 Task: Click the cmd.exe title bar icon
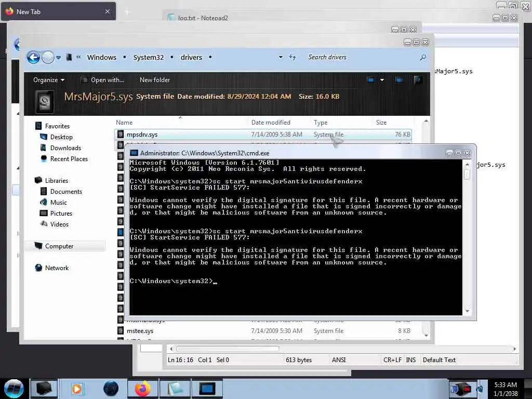point(134,153)
